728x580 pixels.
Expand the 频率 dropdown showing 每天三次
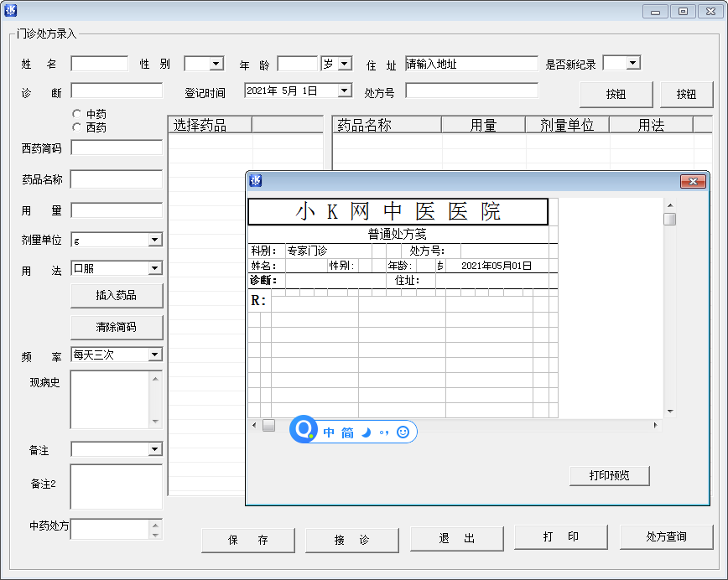(x=154, y=355)
